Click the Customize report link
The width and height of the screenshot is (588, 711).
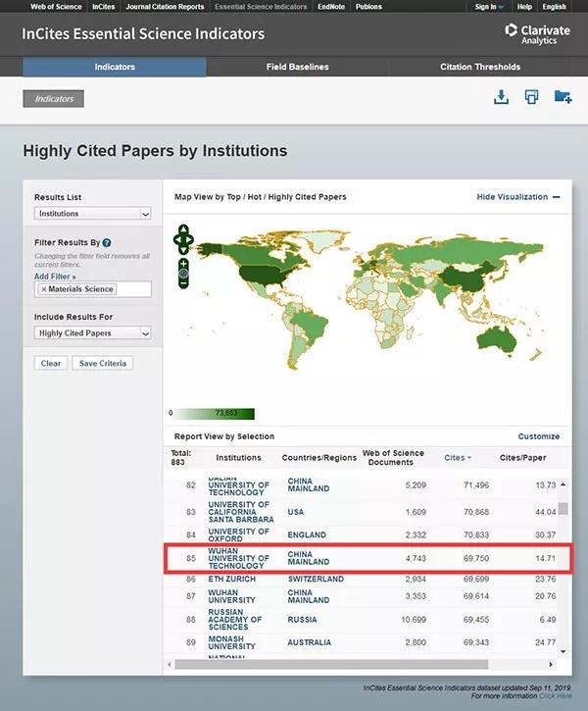coord(539,436)
